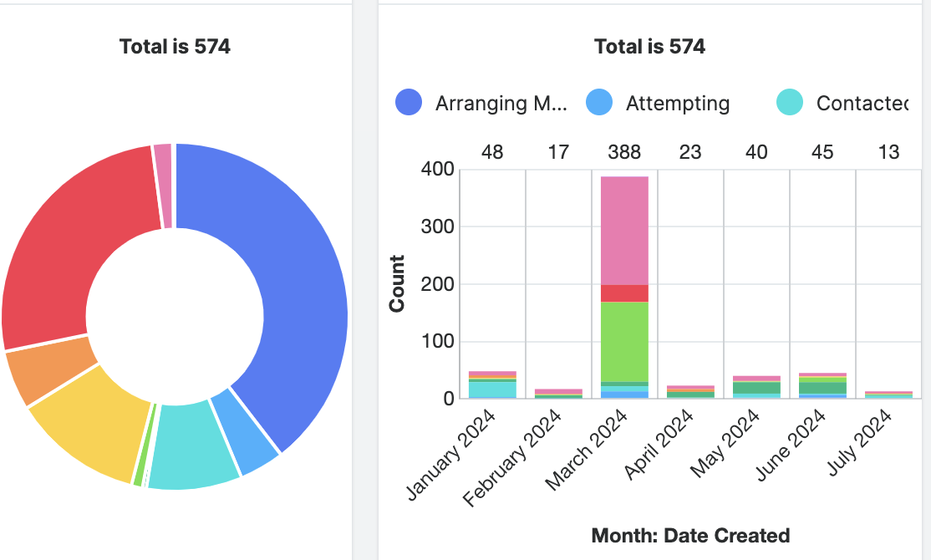Click the Total is 574 donut chart title
Viewport: 931px width, 560px height.
pyautogui.click(x=176, y=47)
